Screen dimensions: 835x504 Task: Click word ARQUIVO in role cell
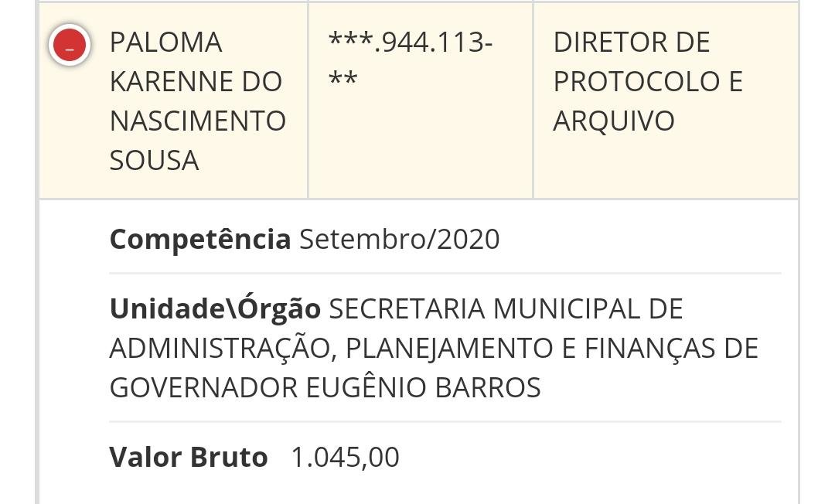point(614,121)
